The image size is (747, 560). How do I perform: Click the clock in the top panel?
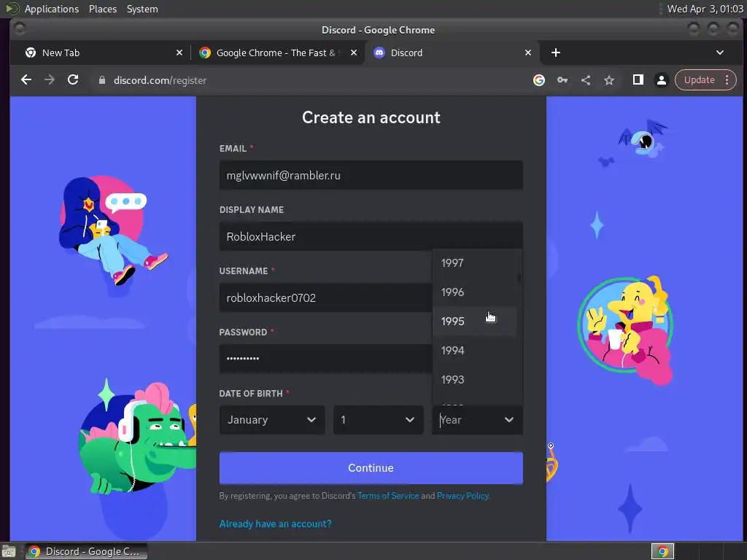[x=705, y=9]
